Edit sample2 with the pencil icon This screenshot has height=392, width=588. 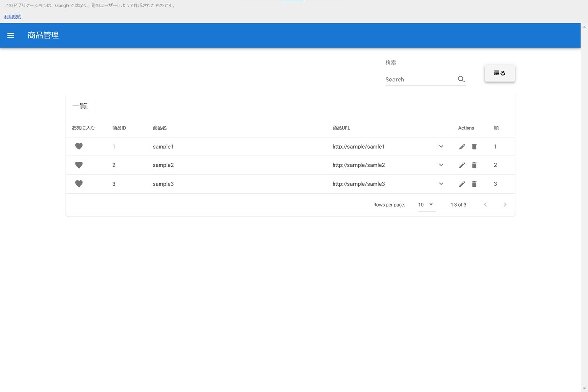click(x=462, y=165)
